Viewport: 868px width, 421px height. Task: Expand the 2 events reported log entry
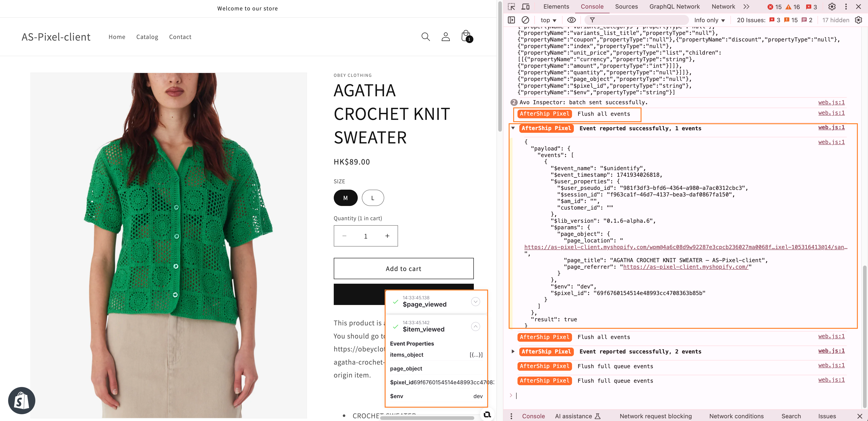(x=513, y=351)
